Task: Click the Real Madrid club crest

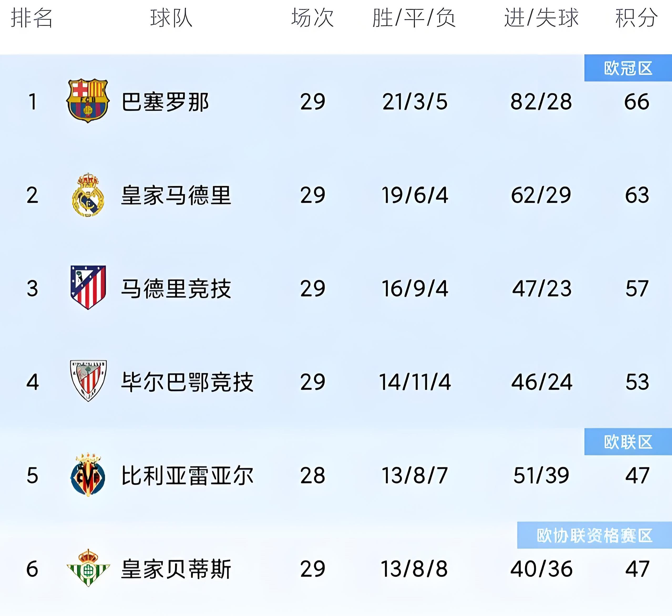Action: [x=88, y=195]
